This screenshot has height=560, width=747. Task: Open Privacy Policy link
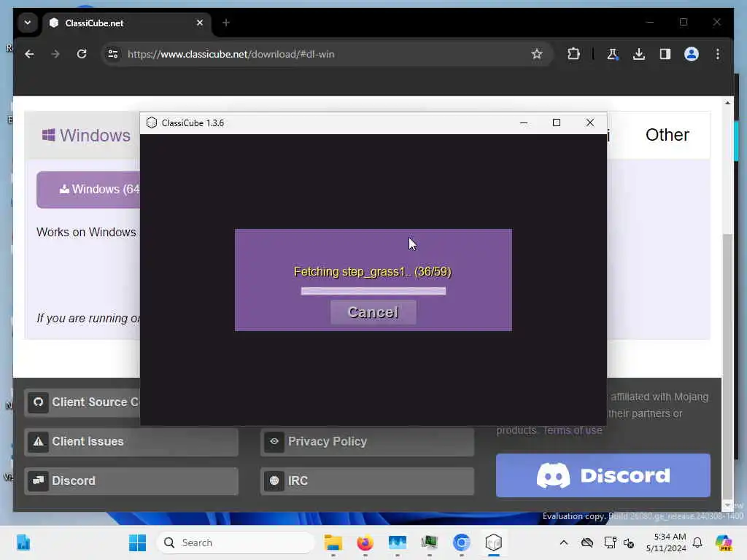click(367, 441)
